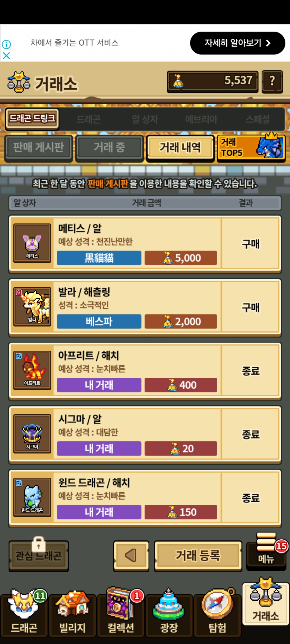Image resolution: width=290 pixels, height=644 pixels.
Task: Tap the 거래 등록 button
Action: pyautogui.click(x=198, y=555)
